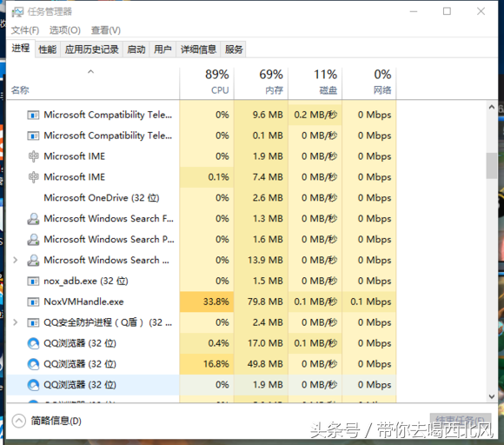504x445 pixels.
Task: Click the QQ浏览器 icon using 16.8% CPU
Action: click(33, 364)
